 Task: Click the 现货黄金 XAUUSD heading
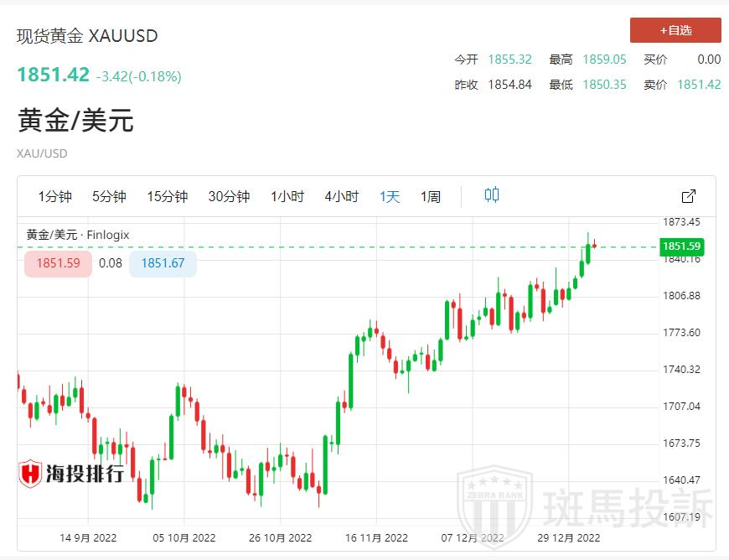87,35
